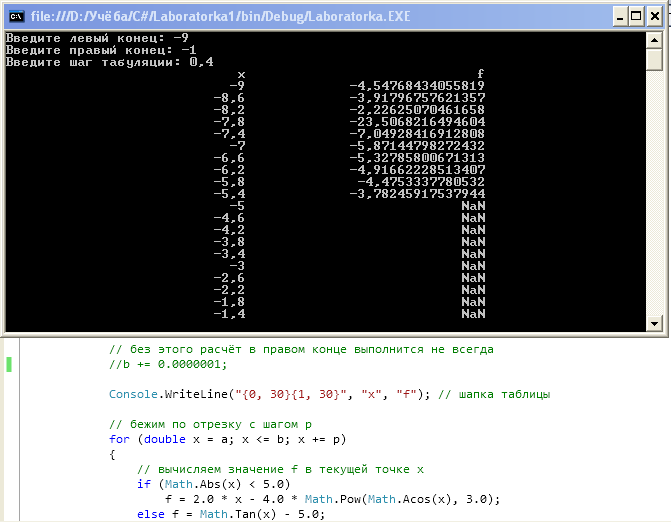Click the NaN in the -1,4 row
Image resolution: width=671 pixels, height=522 pixels.
(x=473, y=314)
